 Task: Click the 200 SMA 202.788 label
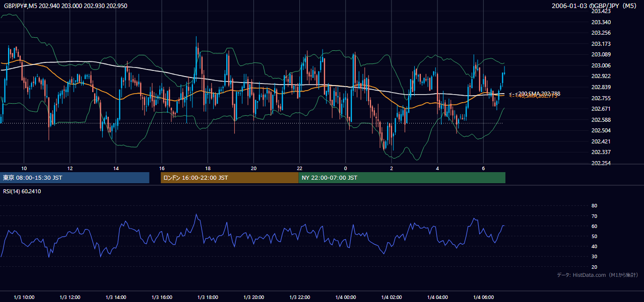click(x=537, y=94)
